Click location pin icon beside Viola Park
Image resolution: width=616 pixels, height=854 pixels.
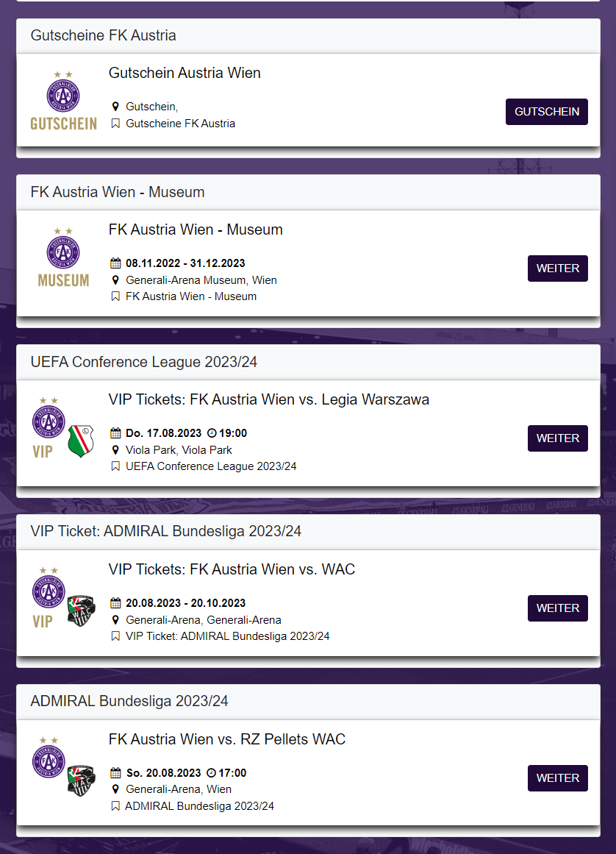coord(115,450)
